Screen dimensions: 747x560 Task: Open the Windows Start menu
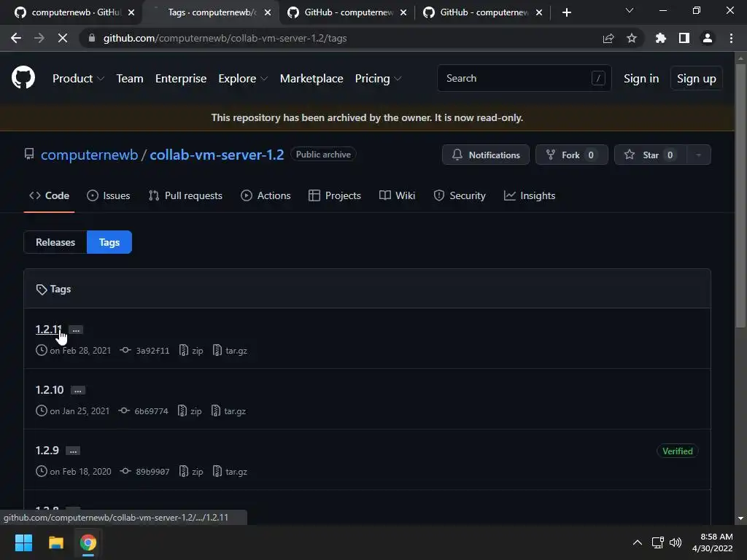[24, 542]
